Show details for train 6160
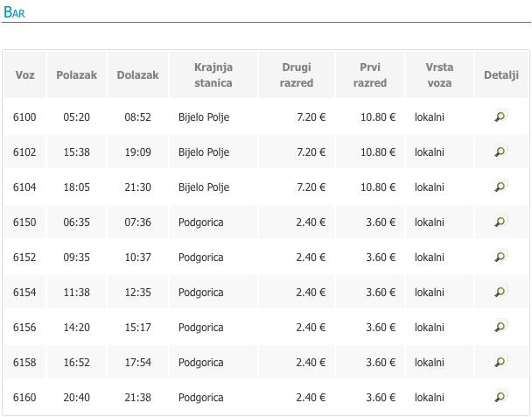Image resolution: width=532 pixels, height=417 pixels. 500,396
